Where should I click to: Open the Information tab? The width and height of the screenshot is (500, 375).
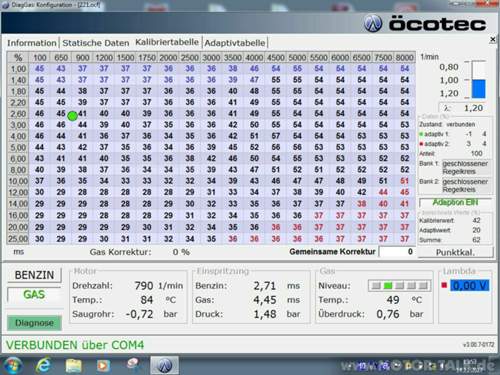[32, 43]
